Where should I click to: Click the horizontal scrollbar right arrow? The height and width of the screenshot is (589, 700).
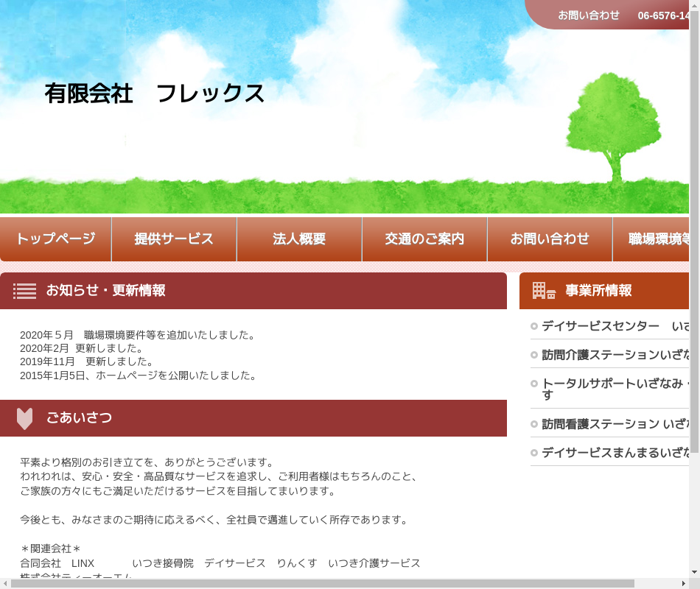(683, 584)
